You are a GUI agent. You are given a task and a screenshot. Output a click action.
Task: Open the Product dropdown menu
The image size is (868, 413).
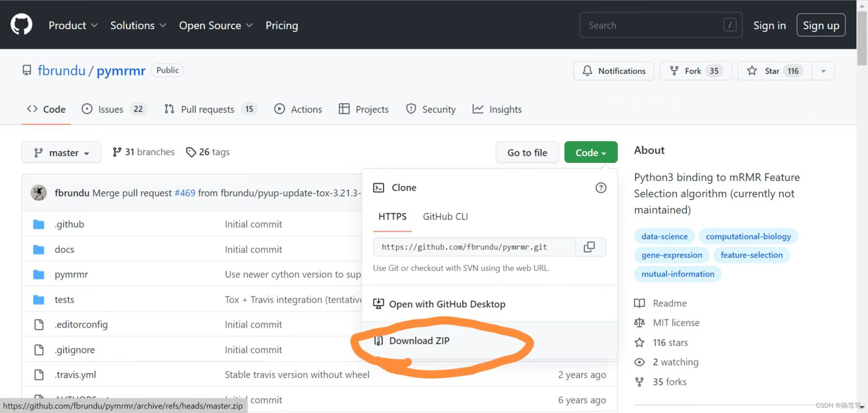[73, 25]
